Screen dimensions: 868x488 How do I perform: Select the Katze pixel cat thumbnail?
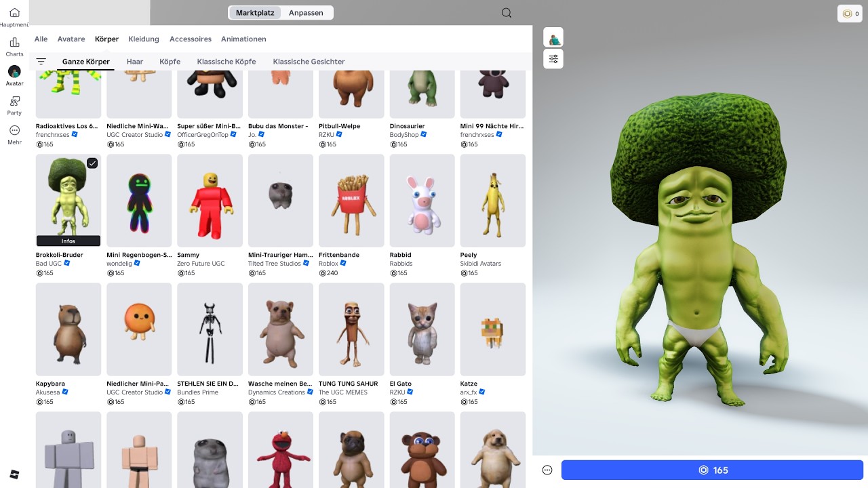coord(493,329)
